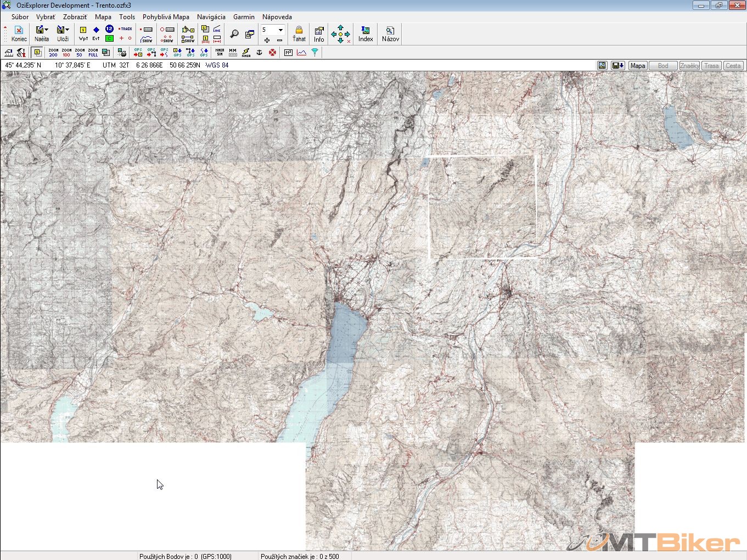Toggle the Mapa object layer button

[x=637, y=66]
